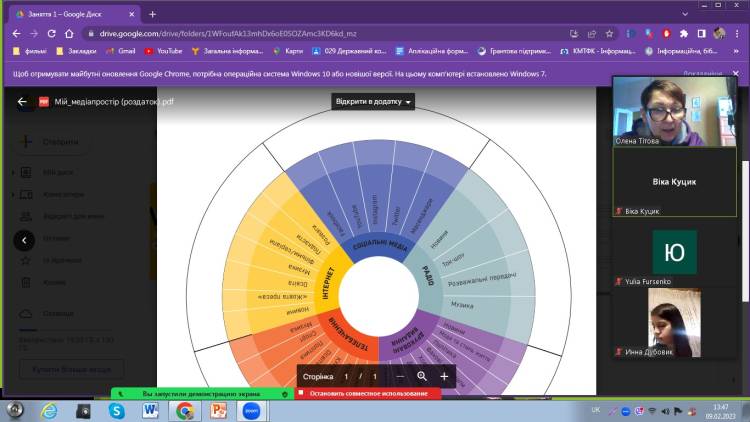This screenshot has width=750, height=422.
Task: Open a new Chrome tab
Action: 153,14
